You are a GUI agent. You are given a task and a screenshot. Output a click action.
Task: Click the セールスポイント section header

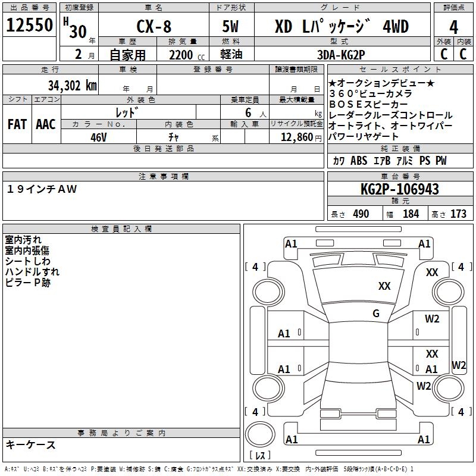[400, 69]
